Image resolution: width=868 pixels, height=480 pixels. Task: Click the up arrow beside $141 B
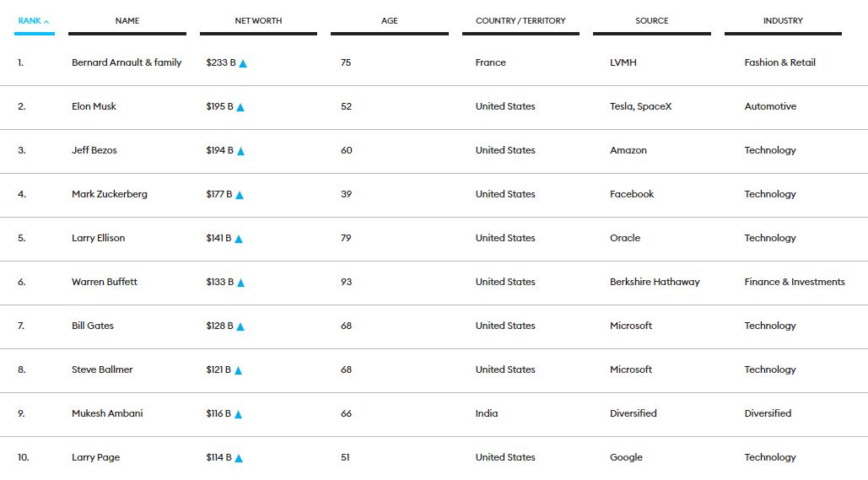pyautogui.click(x=239, y=239)
